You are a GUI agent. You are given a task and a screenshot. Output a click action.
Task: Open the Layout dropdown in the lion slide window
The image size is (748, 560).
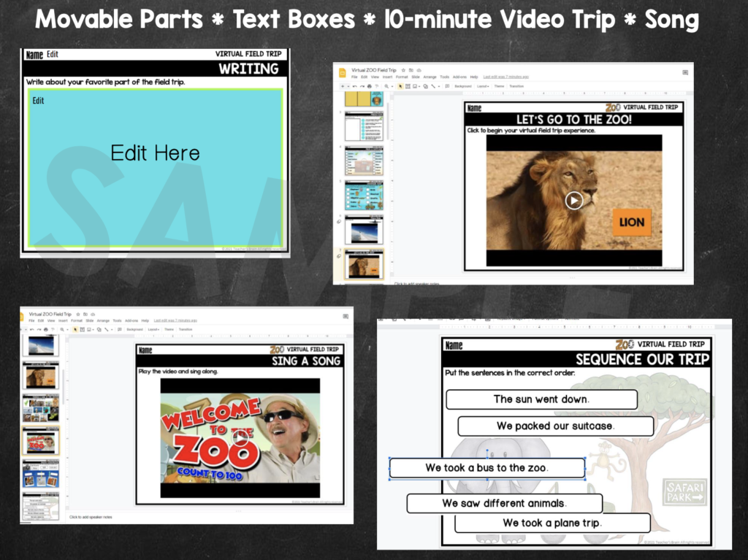click(482, 86)
